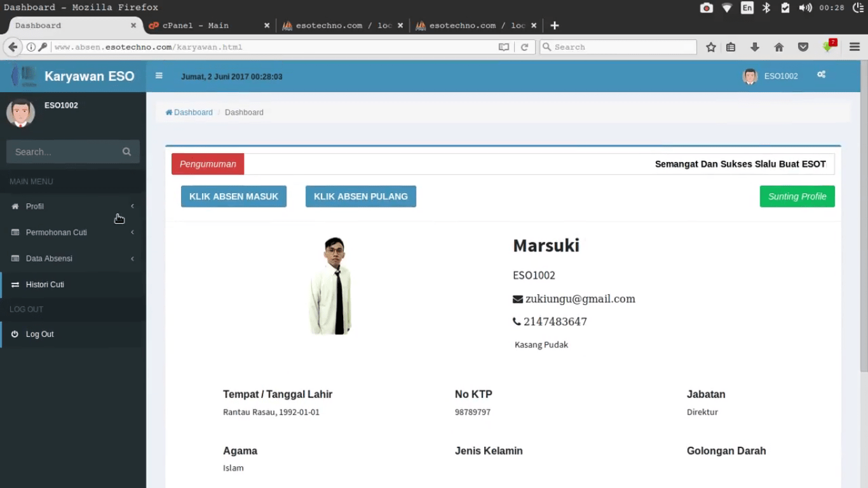868x488 pixels.
Task: Click the page reload icon
Action: coord(525,46)
